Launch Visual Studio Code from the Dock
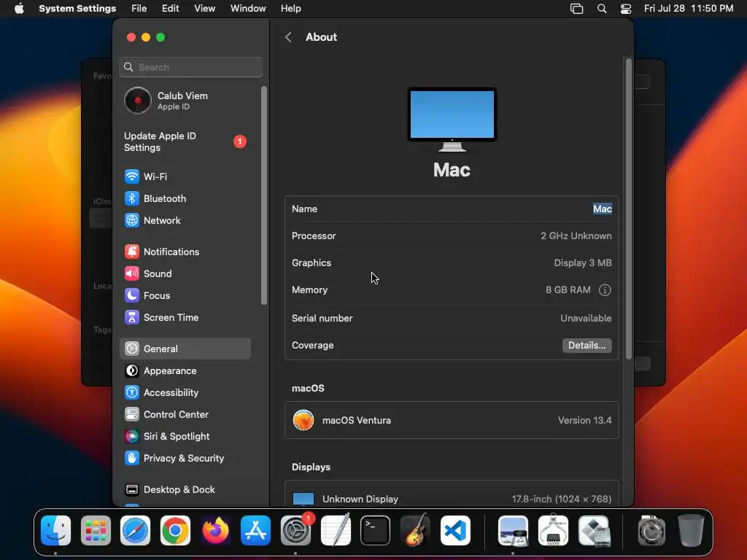The width and height of the screenshot is (747, 560). [x=455, y=530]
